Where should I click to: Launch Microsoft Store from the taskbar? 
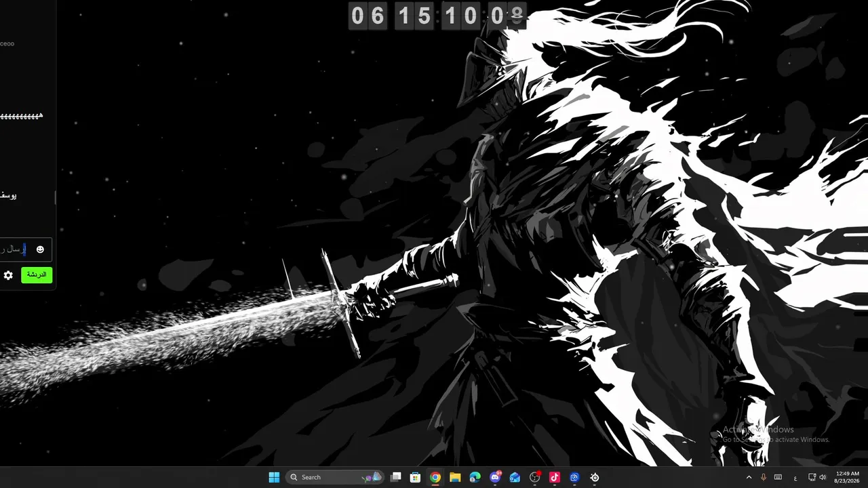click(x=416, y=477)
